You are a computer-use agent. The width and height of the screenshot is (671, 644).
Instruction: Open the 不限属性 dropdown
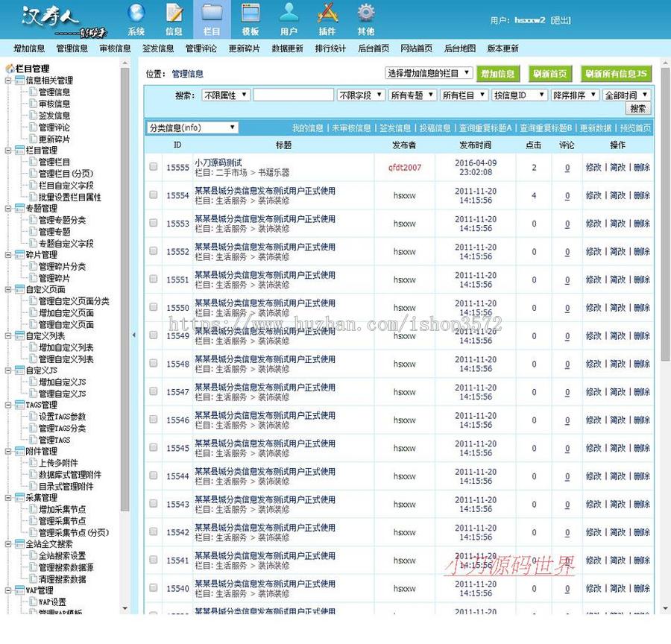tap(225, 95)
